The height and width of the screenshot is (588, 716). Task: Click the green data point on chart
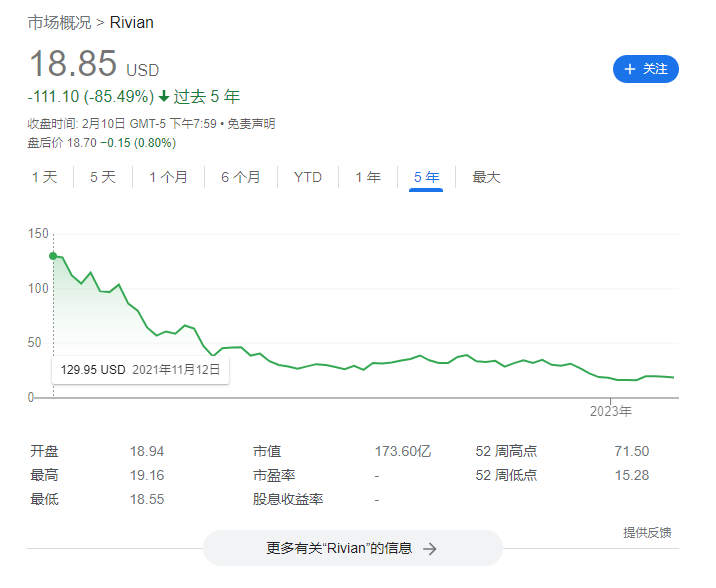click(x=53, y=256)
